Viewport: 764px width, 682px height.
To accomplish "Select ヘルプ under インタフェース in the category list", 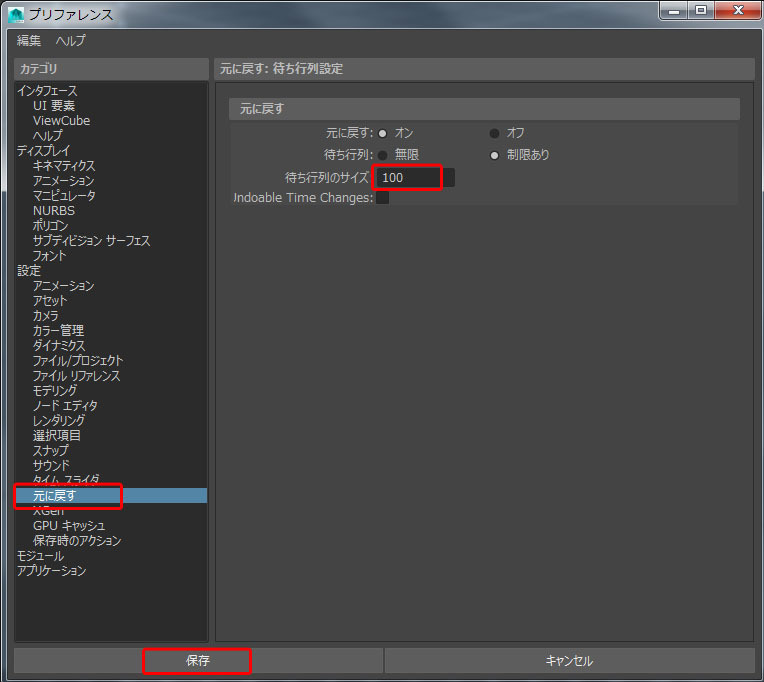I will 48,135.
